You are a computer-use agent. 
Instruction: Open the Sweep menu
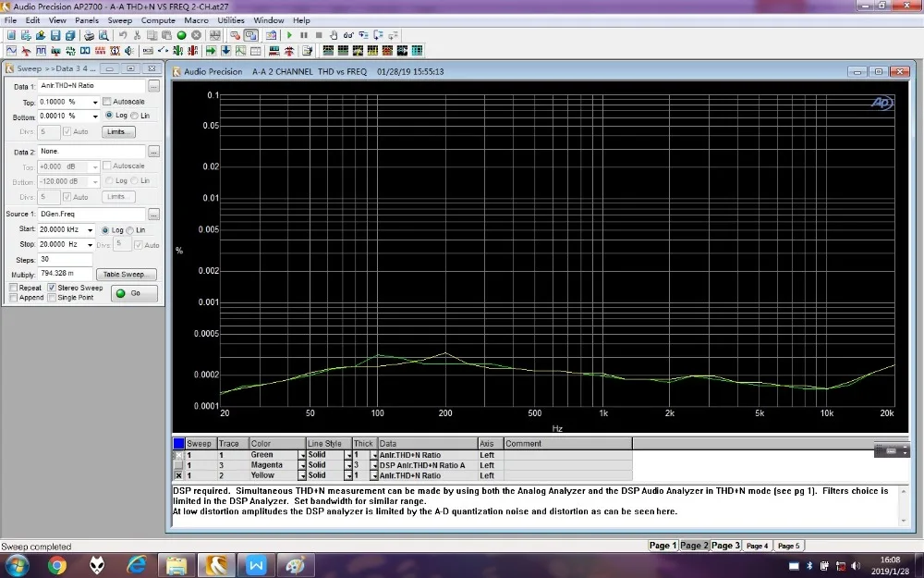(120, 20)
